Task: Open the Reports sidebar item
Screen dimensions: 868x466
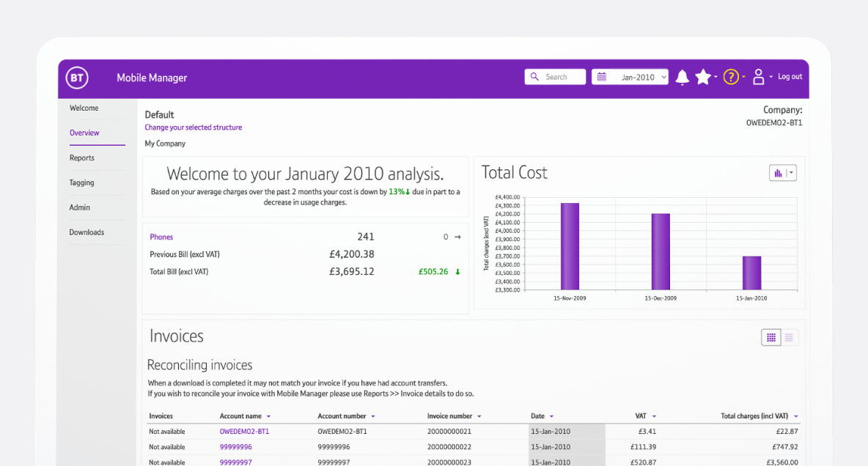Action: pos(82,158)
